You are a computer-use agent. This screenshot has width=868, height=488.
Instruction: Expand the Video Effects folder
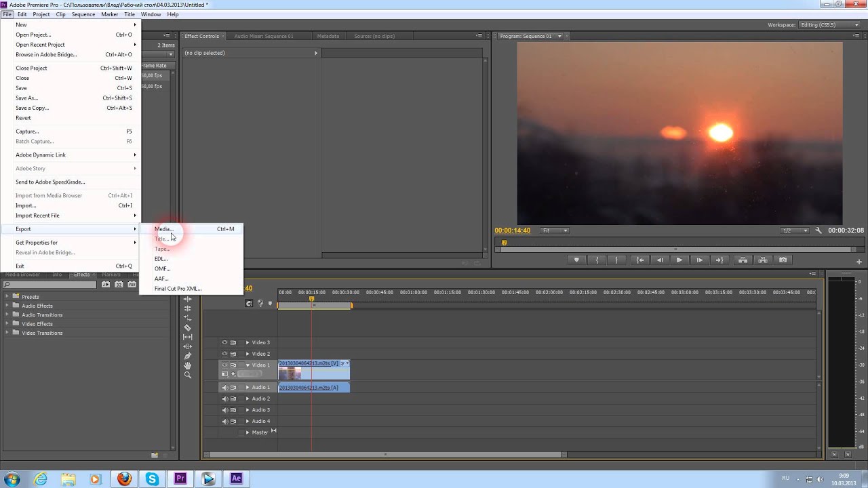[x=7, y=324]
